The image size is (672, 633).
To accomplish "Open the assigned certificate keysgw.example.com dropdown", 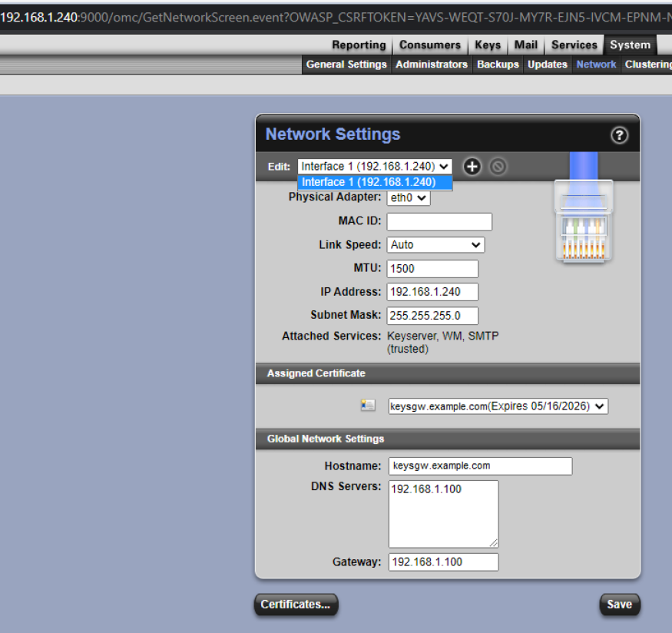I will point(498,406).
